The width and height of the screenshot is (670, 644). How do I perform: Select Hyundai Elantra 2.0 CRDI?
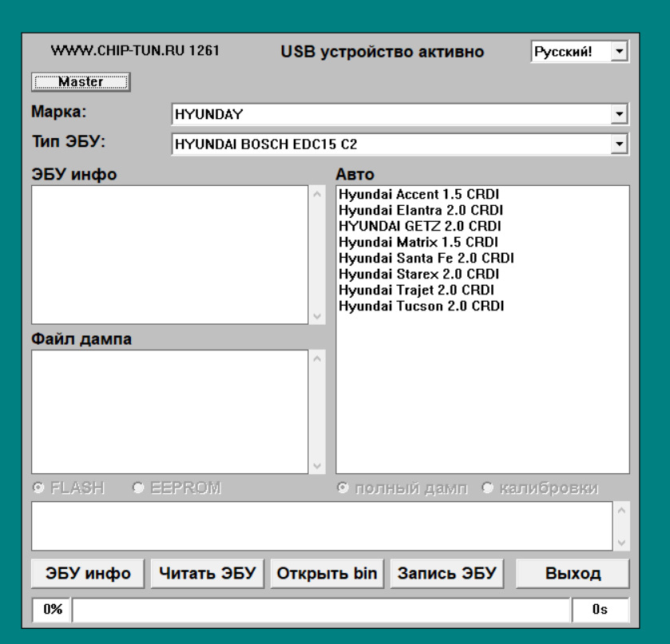(421, 210)
